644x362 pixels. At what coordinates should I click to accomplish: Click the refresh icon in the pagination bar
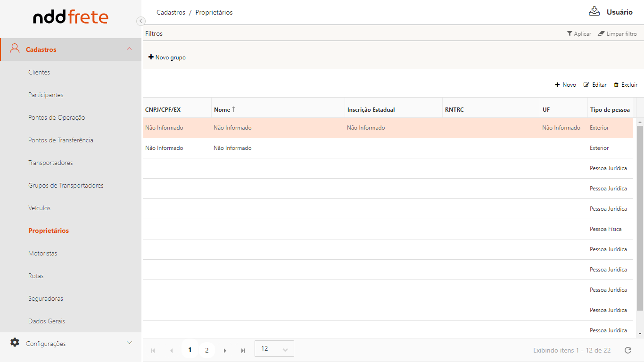(627, 350)
